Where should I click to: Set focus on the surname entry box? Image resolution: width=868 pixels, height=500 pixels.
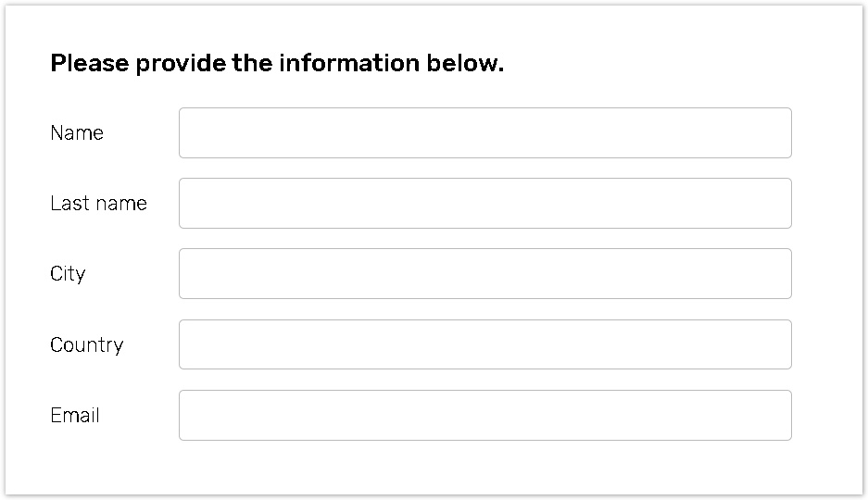pyautogui.click(x=484, y=204)
